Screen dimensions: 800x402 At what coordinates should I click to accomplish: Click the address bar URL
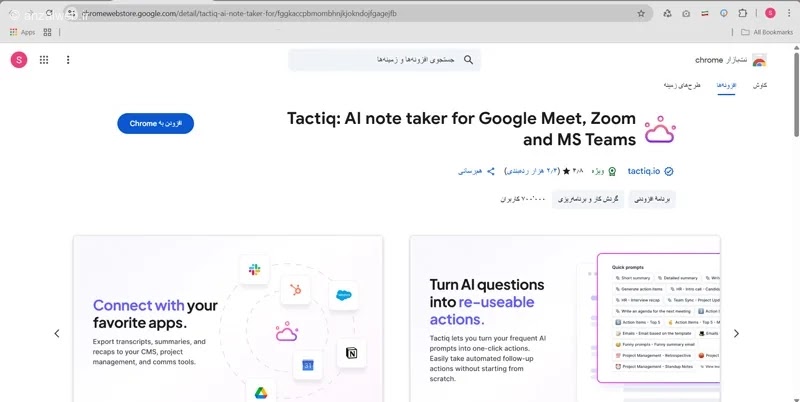click(x=240, y=14)
